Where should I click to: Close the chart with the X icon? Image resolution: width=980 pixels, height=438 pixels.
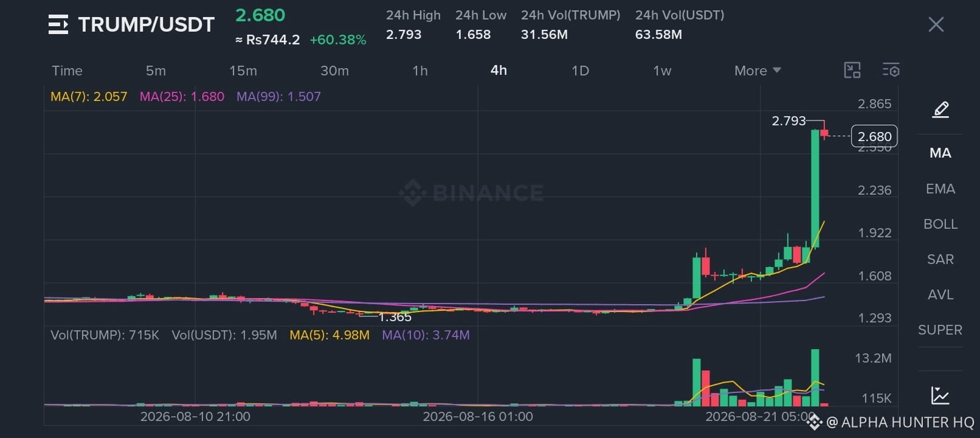936,24
